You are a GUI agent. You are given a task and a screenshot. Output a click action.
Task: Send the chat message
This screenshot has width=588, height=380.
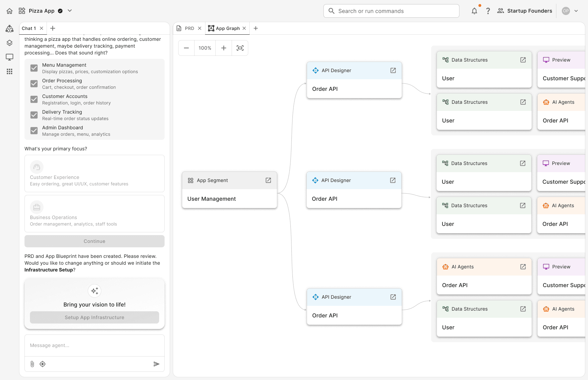[x=156, y=364]
